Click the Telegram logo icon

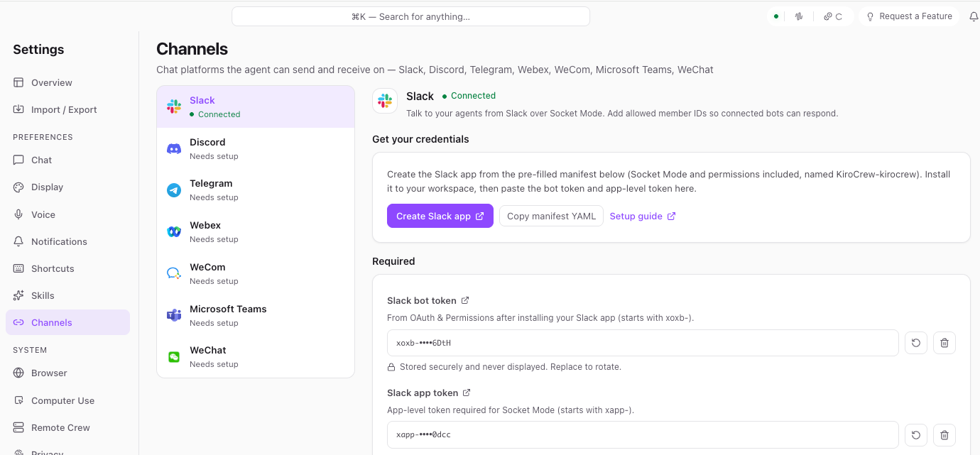click(x=174, y=190)
